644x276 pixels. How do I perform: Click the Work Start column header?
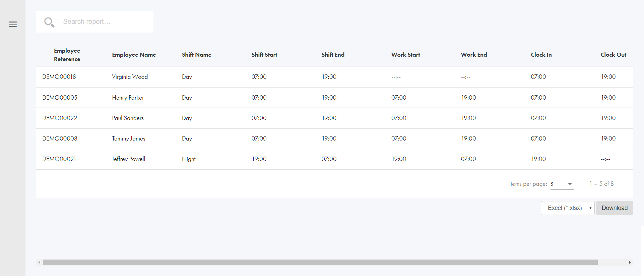[405, 55]
